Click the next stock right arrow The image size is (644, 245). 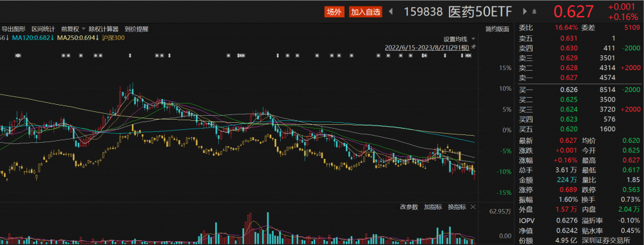click(525, 12)
